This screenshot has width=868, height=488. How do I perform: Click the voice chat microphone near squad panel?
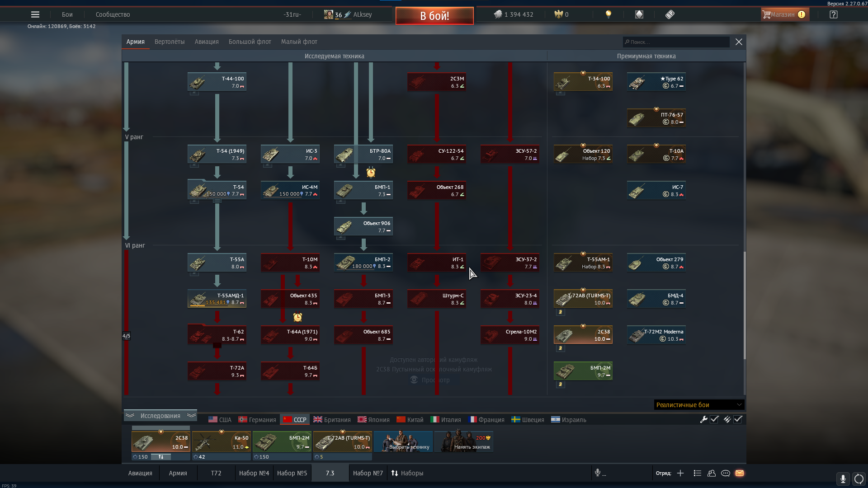point(598,473)
